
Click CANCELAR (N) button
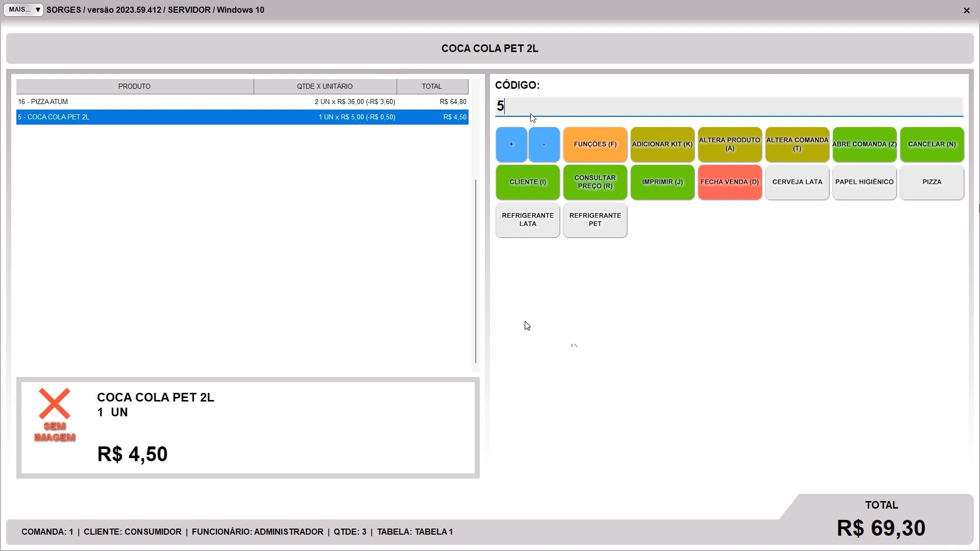932,144
